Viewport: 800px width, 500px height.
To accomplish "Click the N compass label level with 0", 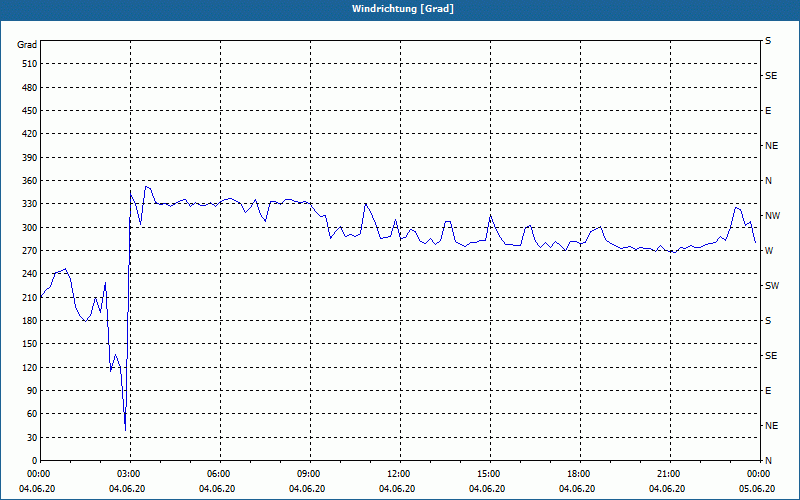I will tap(768, 460).
